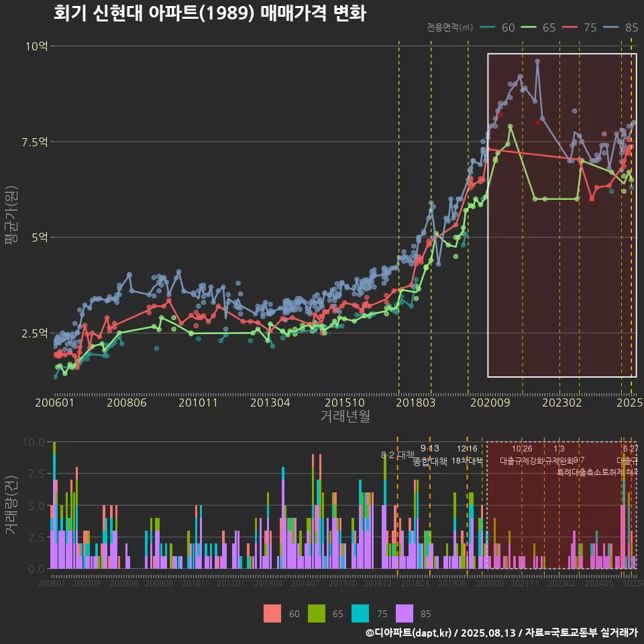Image resolution: width=644 pixels, height=644 pixels.
Task: Click the 12·16 18차대책 policy annotation
Action: (467, 455)
